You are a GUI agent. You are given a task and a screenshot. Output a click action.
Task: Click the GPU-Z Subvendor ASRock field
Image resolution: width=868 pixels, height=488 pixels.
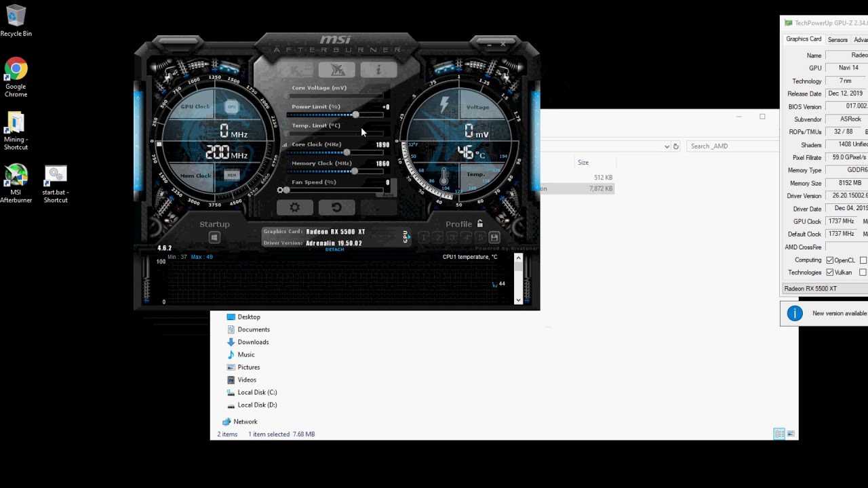pyautogui.click(x=847, y=119)
